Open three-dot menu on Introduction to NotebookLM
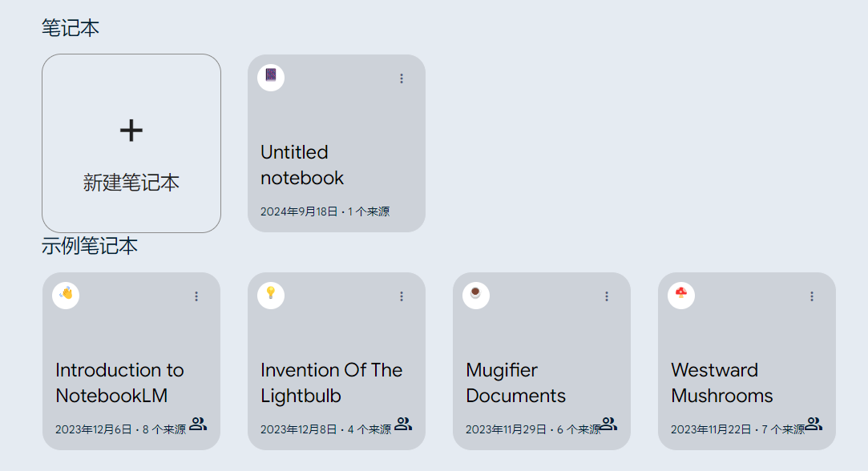The image size is (868, 471). (196, 296)
